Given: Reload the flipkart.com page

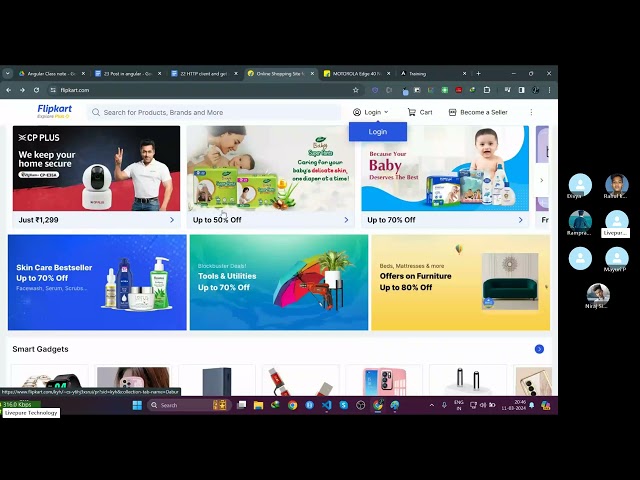Looking at the screenshot, I should (x=36, y=90).
